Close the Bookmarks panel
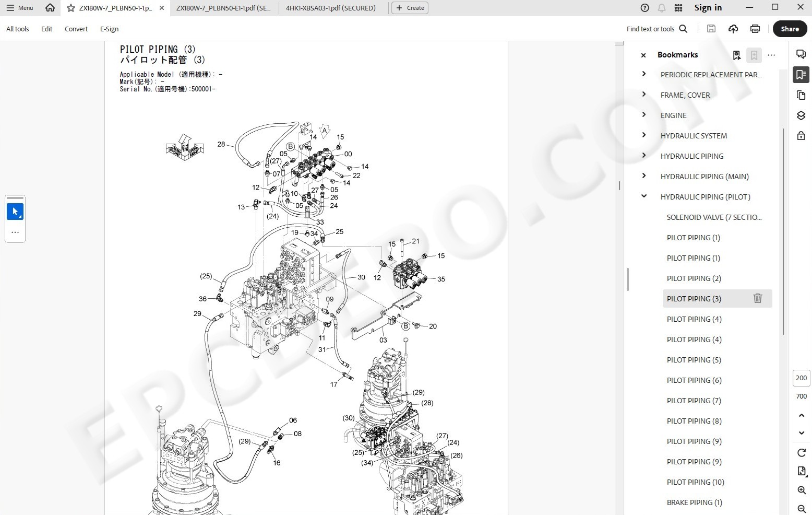Image resolution: width=812 pixels, height=515 pixels. [643, 55]
